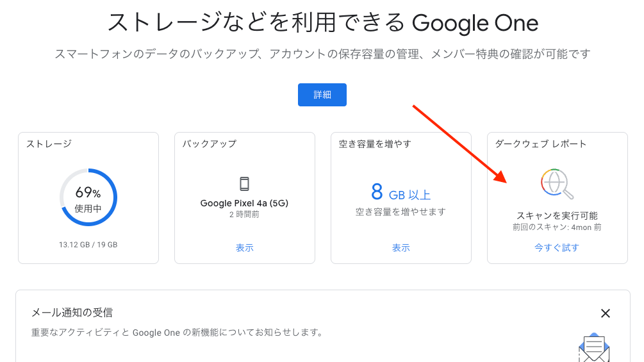Open 表示 link in バックアップ card

pyautogui.click(x=244, y=248)
